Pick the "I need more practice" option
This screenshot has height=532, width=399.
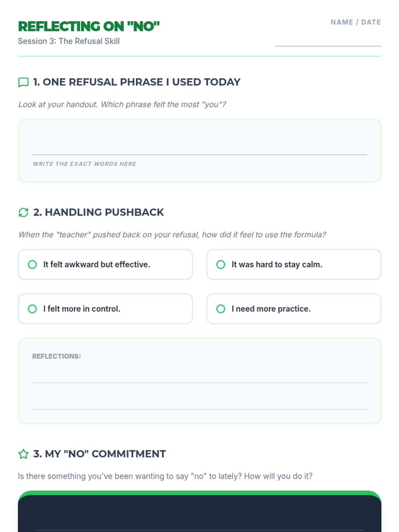221,309
